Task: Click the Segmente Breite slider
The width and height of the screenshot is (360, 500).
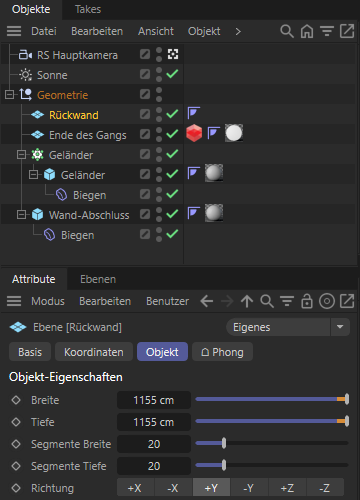Action: (x=272, y=444)
